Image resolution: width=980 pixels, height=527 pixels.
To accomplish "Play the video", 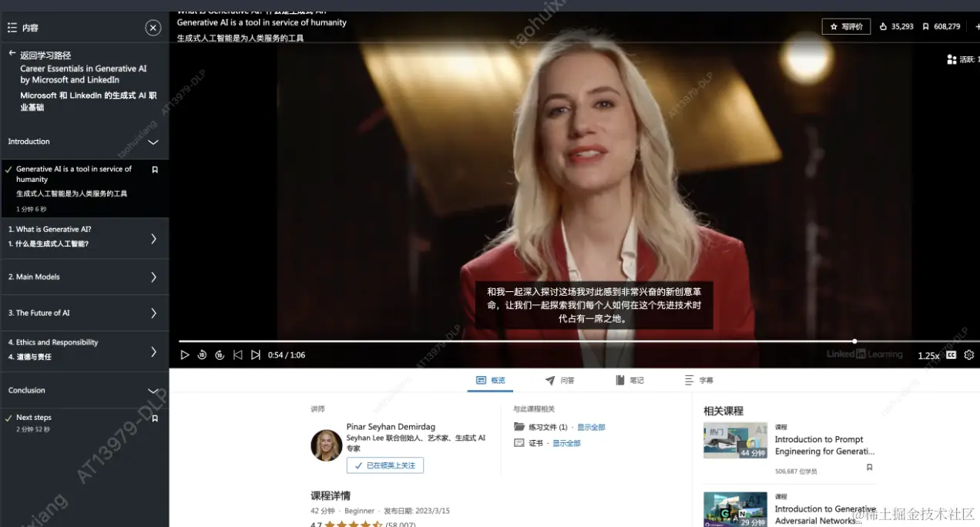I will point(185,355).
